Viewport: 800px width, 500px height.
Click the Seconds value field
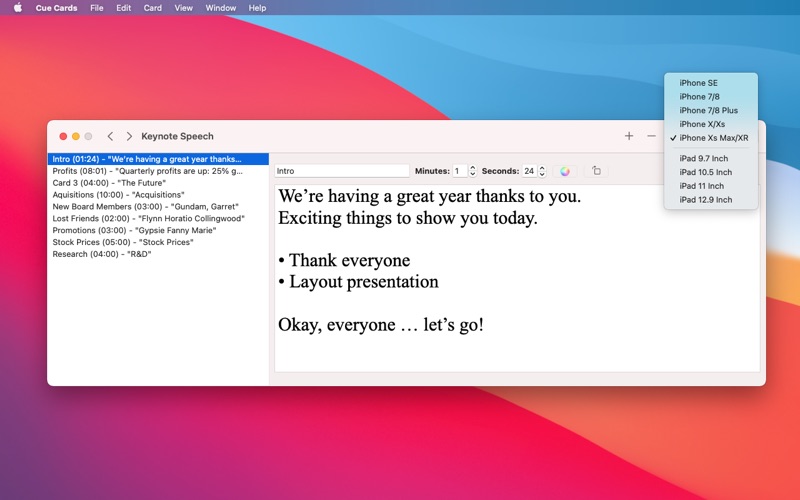tap(530, 171)
